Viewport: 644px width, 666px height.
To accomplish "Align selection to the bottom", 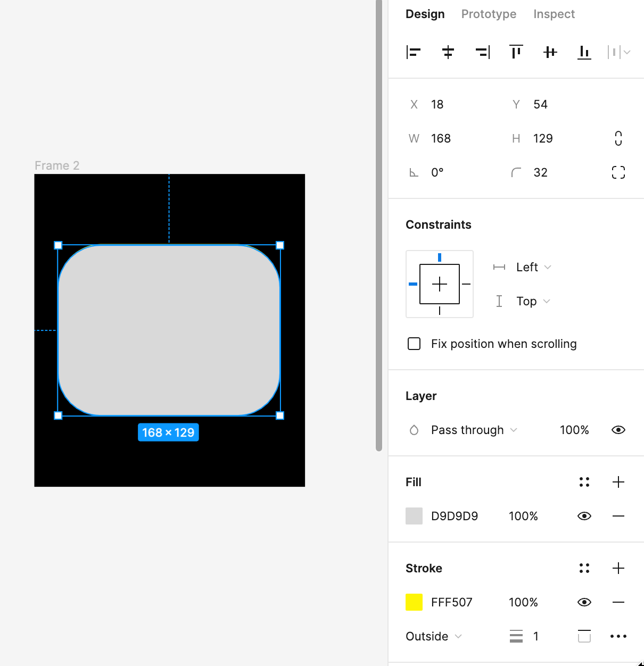I will [x=584, y=52].
